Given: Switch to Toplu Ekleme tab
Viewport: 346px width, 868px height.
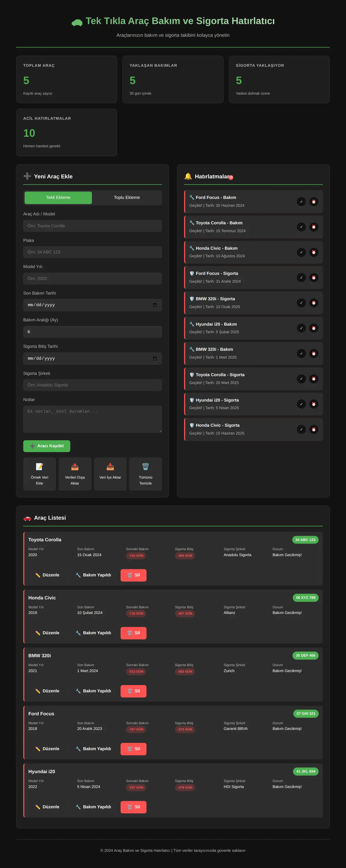Looking at the screenshot, I should click(127, 197).
